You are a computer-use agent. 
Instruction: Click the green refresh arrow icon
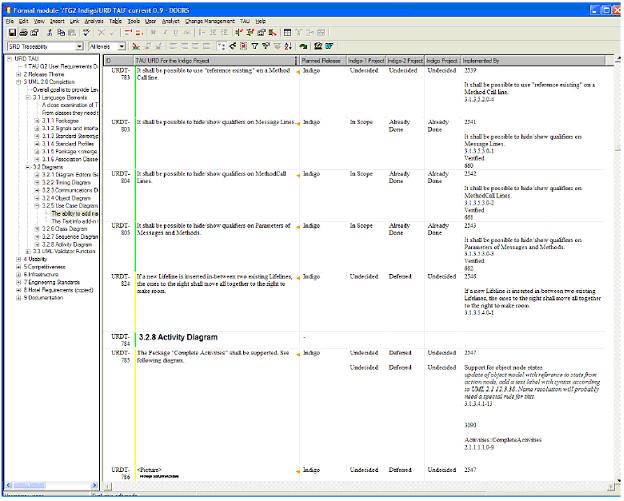tap(303, 47)
